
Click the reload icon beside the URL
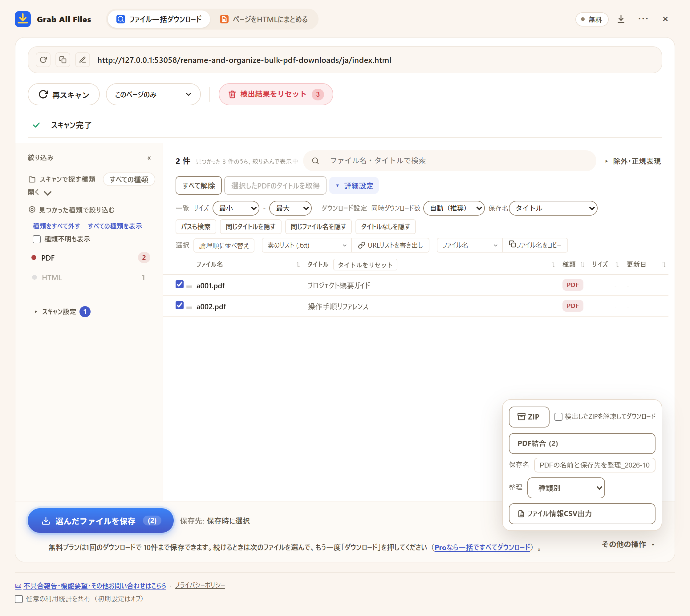coord(43,60)
